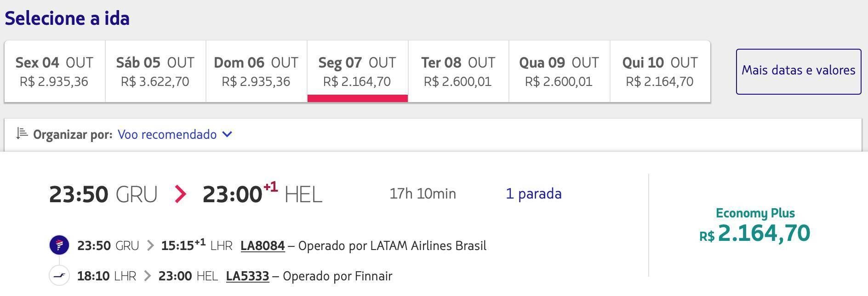This screenshot has height=296, width=868.
Task: Click the red arrow between GRU and HEL
Action: 180,194
